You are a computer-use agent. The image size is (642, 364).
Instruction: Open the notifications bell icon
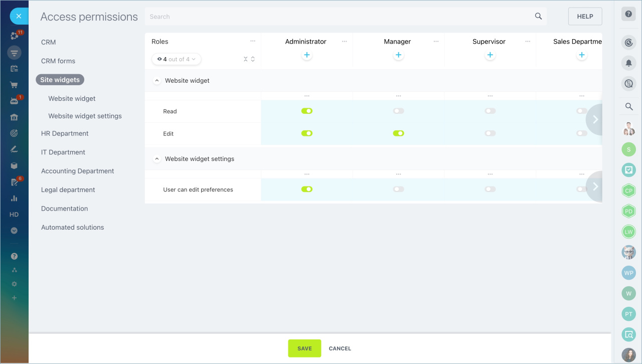point(628,63)
